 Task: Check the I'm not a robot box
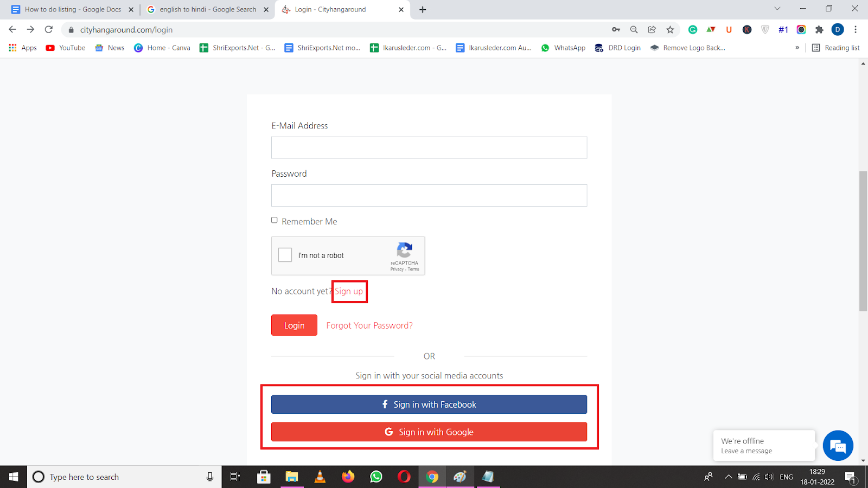285,255
